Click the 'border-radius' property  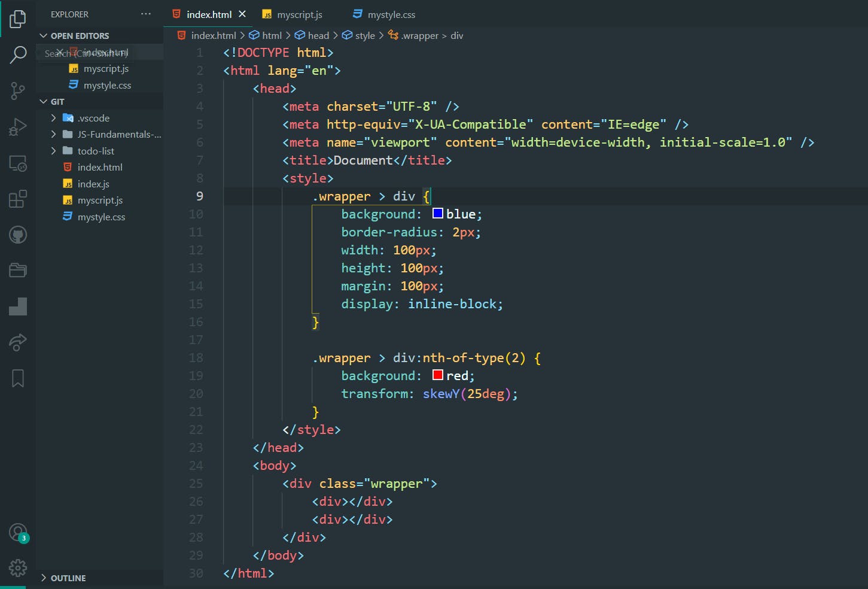click(x=389, y=232)
